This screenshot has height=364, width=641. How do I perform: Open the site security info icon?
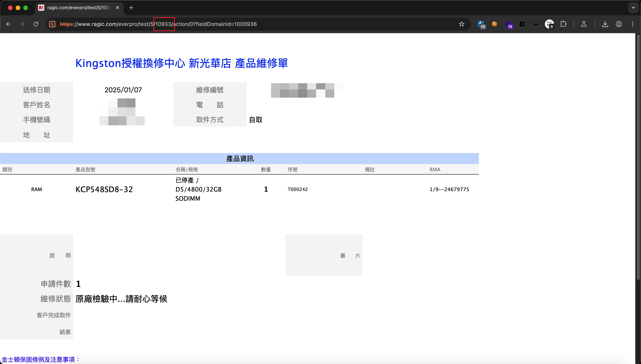pos(52,24)
